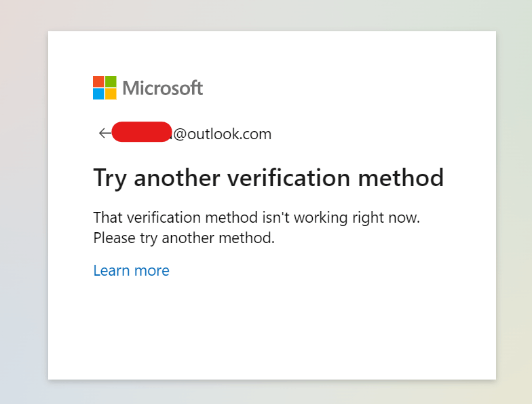Click the red square of Microsoft logo
The image size is (532, 404).
[98, 81]
